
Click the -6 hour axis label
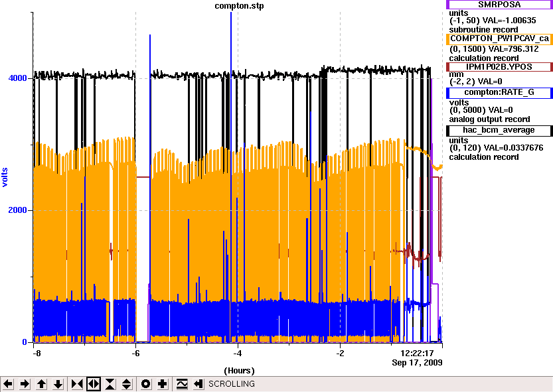tap(136, 354)
